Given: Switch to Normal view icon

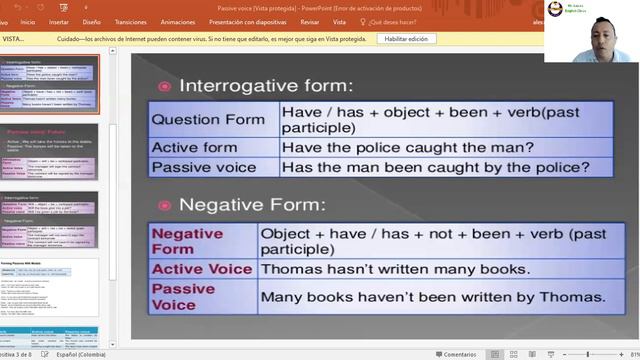Looking at the screenshot, I should pos(495,355).
